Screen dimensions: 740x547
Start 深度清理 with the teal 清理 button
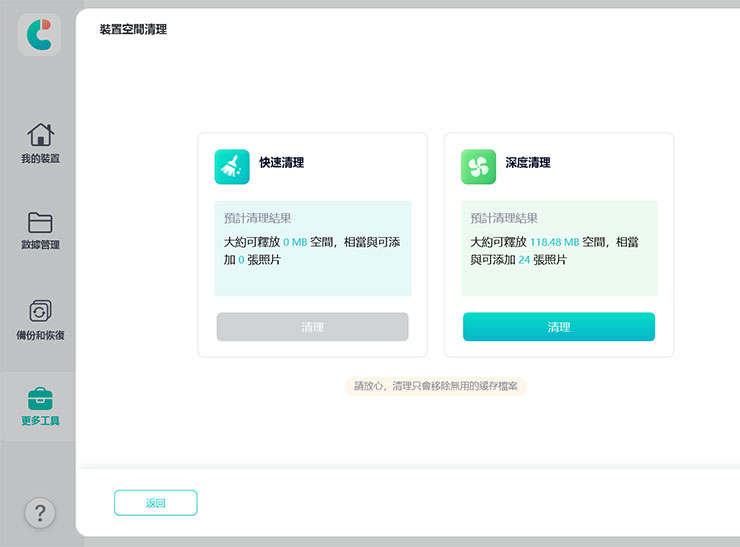tap(559, 327)
